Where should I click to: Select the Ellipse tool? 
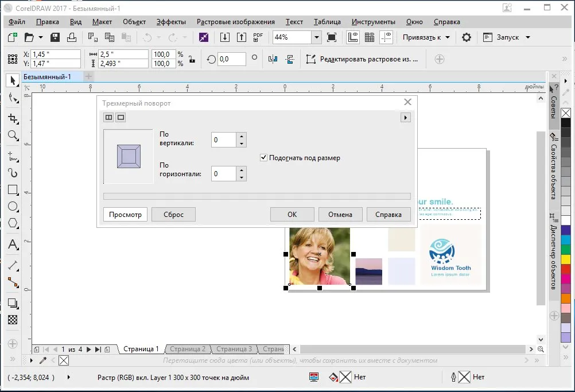pos(13,207)
